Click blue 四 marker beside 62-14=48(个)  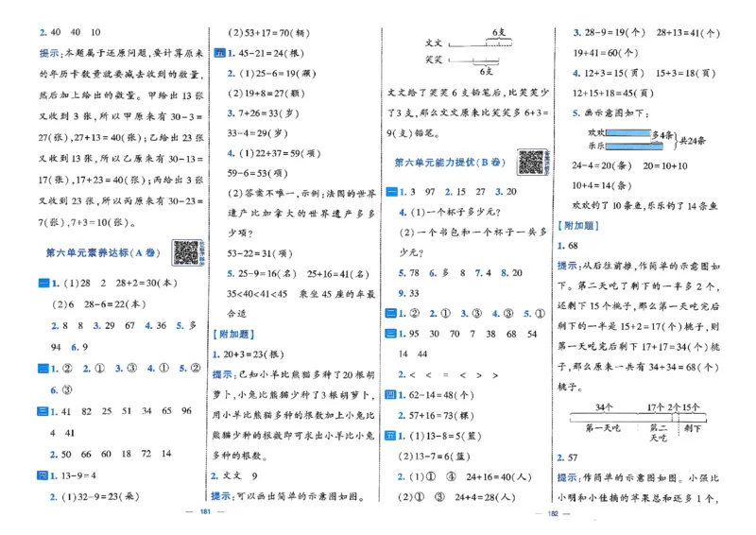pos(390,395)
